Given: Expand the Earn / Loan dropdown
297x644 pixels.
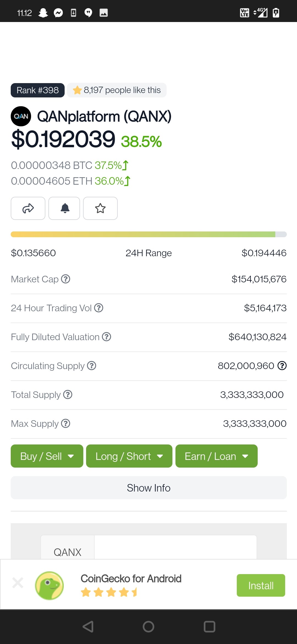Looking at the screenshot, I should [x=216, y=456].
